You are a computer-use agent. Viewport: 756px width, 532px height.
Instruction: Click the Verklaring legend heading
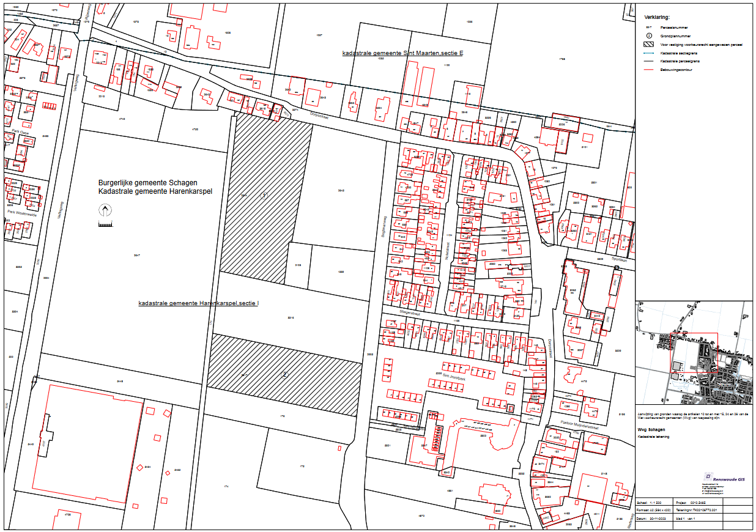tap(656, 17)
